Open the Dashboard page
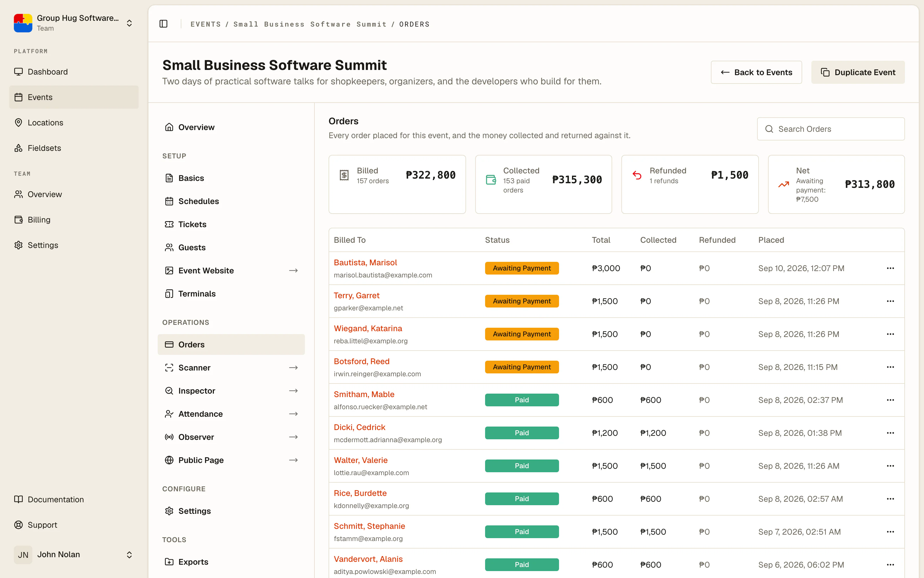The width and height of the screenshot is (924, 578). tap(74, 72)
